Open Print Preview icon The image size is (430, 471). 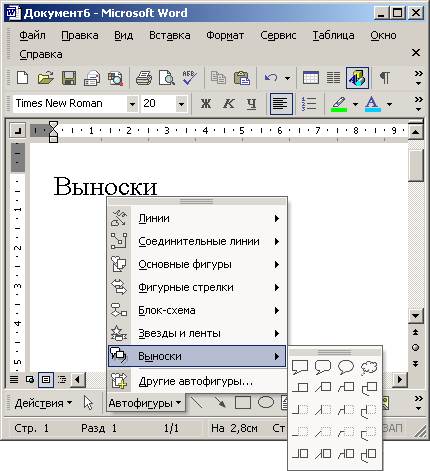[x=166, y=78]
